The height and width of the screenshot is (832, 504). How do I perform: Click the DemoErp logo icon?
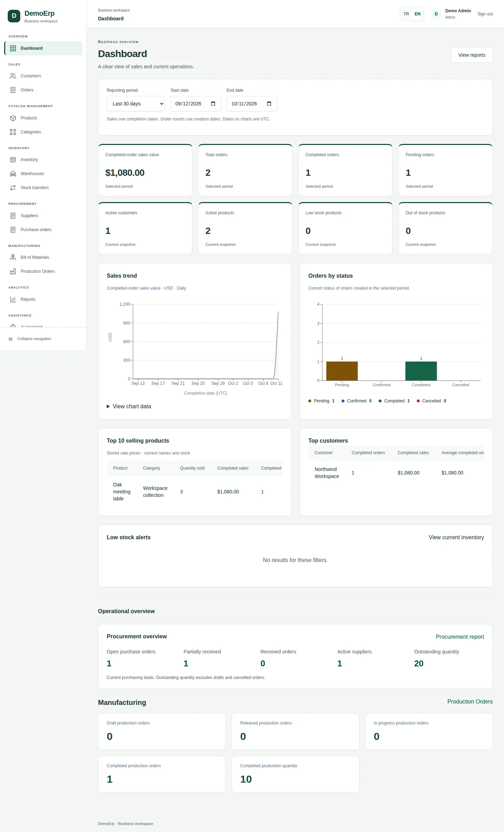(x=14, y=16)
